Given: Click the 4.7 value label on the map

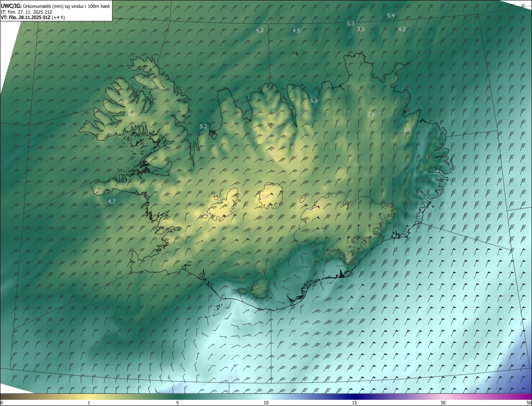Looking at the screenshot, I should point(112,202).
